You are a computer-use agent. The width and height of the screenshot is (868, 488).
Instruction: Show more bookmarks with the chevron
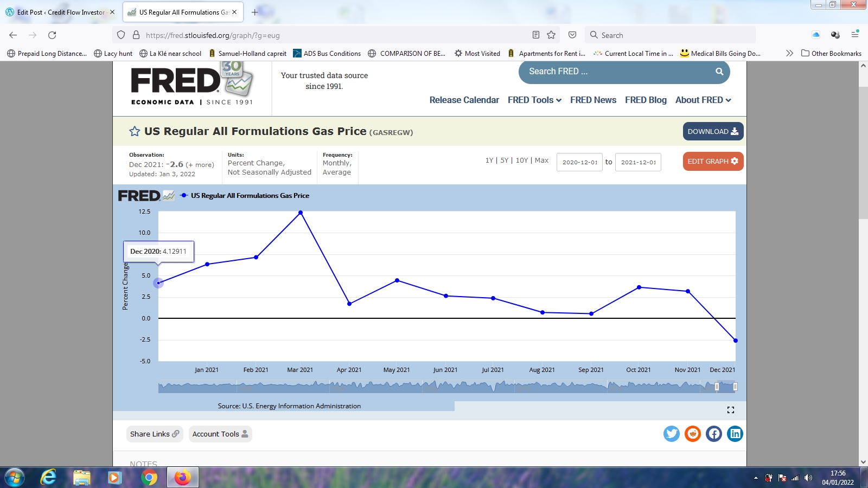point(789,53)
